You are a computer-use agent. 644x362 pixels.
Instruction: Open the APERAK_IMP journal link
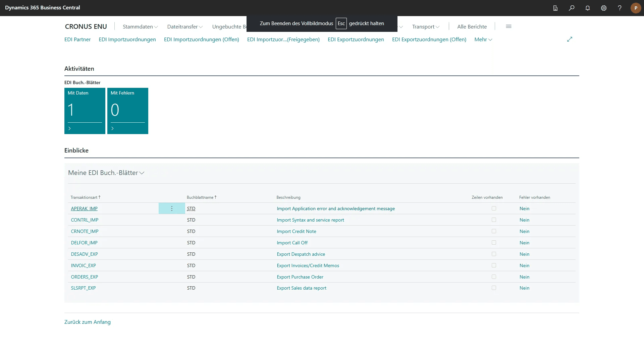point(84,208)
